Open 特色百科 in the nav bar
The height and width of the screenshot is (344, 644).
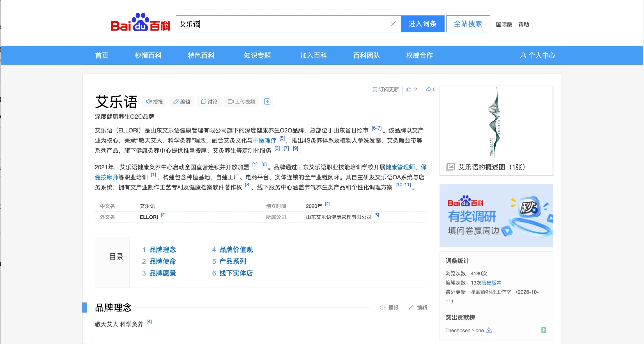[201, 55]
